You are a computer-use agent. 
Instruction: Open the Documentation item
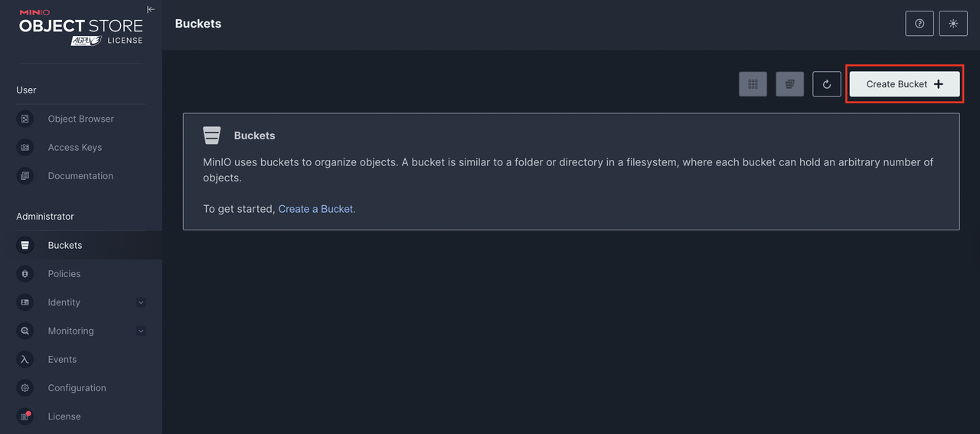81,176
